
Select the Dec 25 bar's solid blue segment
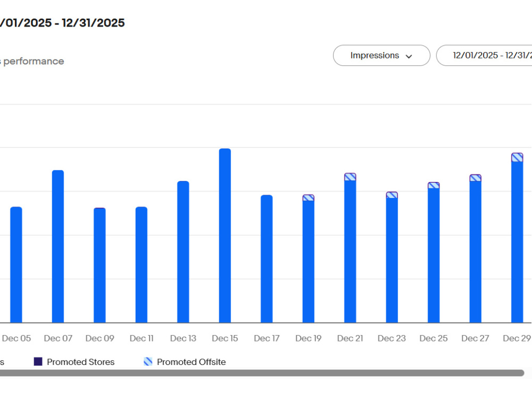[x=434, y=255]
